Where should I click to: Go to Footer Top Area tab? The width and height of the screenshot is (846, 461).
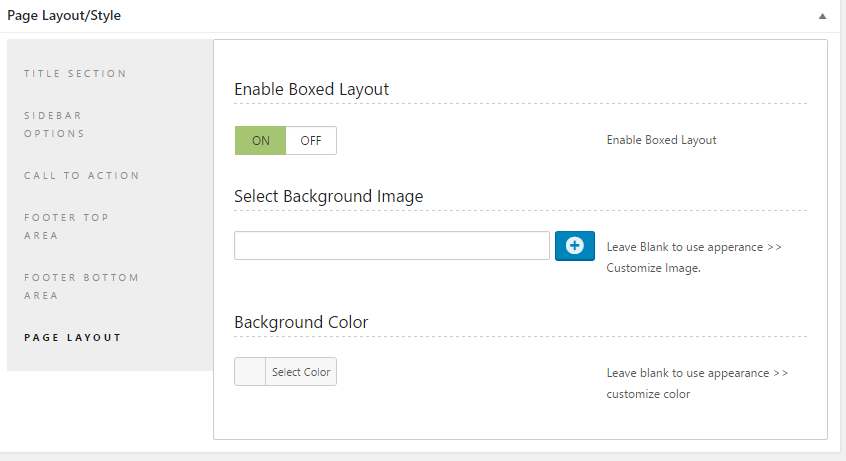[66, 226]
